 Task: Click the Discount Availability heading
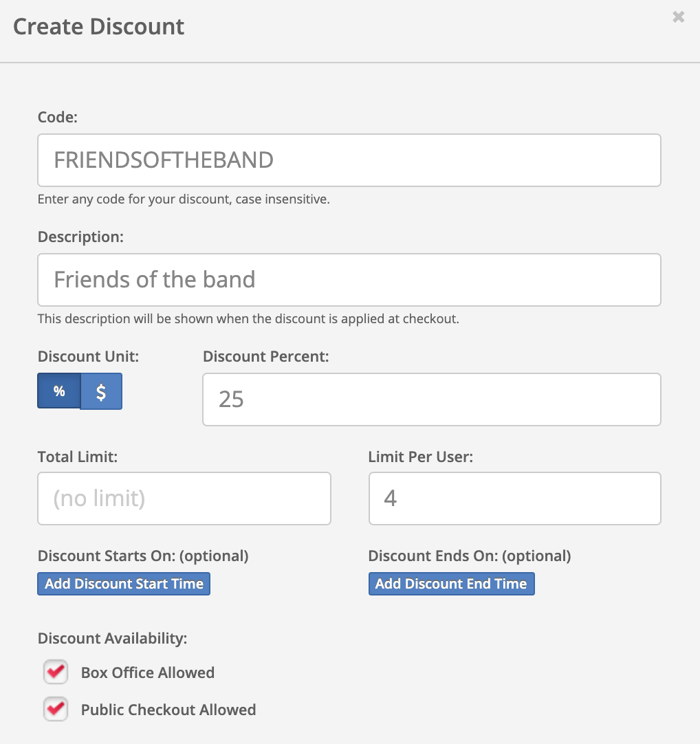click(113, 638)
